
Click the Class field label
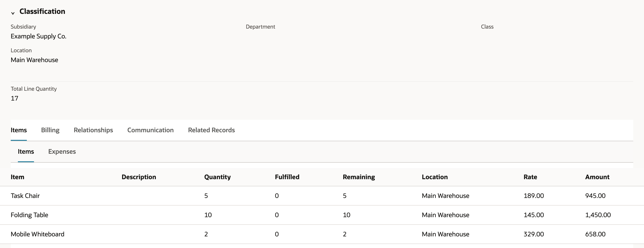pos(487,27)
